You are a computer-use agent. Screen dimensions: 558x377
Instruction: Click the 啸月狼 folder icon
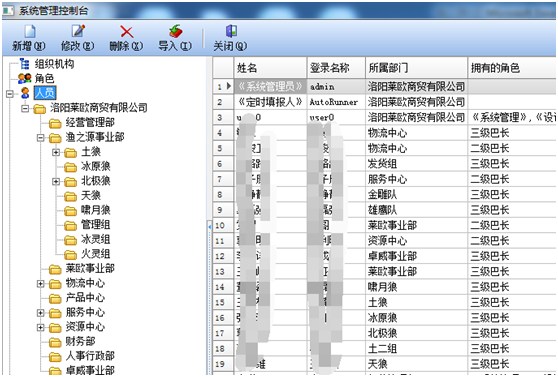pos(70,211)
